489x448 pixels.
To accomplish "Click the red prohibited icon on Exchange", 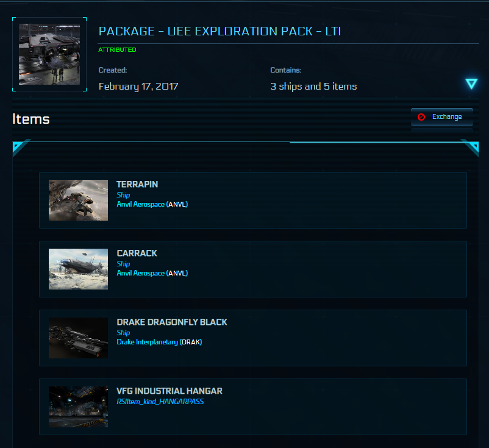I will [x=421, y=117].
